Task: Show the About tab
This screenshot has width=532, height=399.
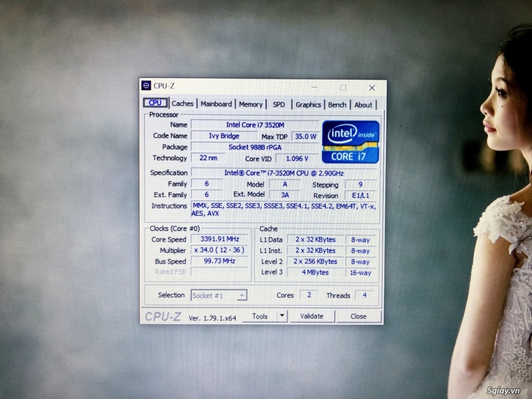Action: [363, 105]
